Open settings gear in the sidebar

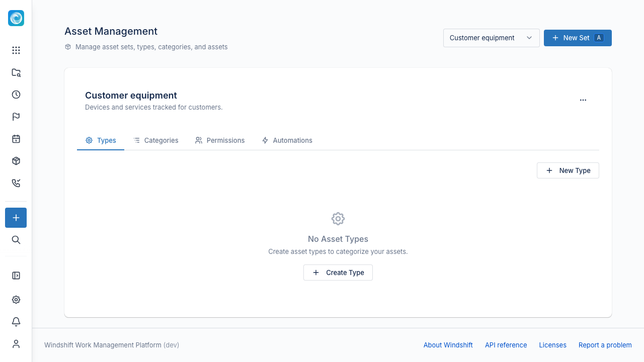pyautogui.click(x=16, y=300)
